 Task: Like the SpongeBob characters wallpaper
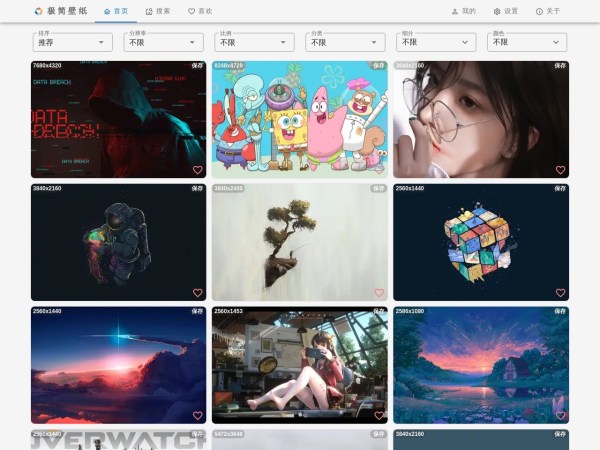[379, 170]
